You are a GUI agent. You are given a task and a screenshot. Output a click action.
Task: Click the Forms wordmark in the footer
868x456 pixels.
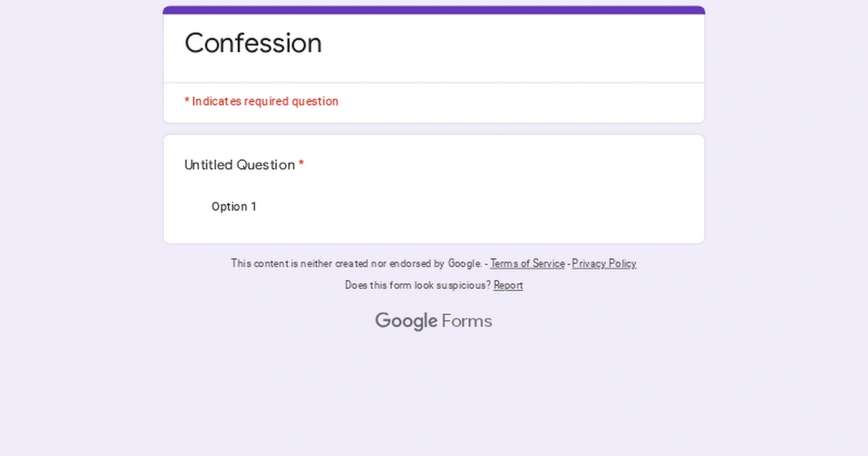click(x=467, y=320)
